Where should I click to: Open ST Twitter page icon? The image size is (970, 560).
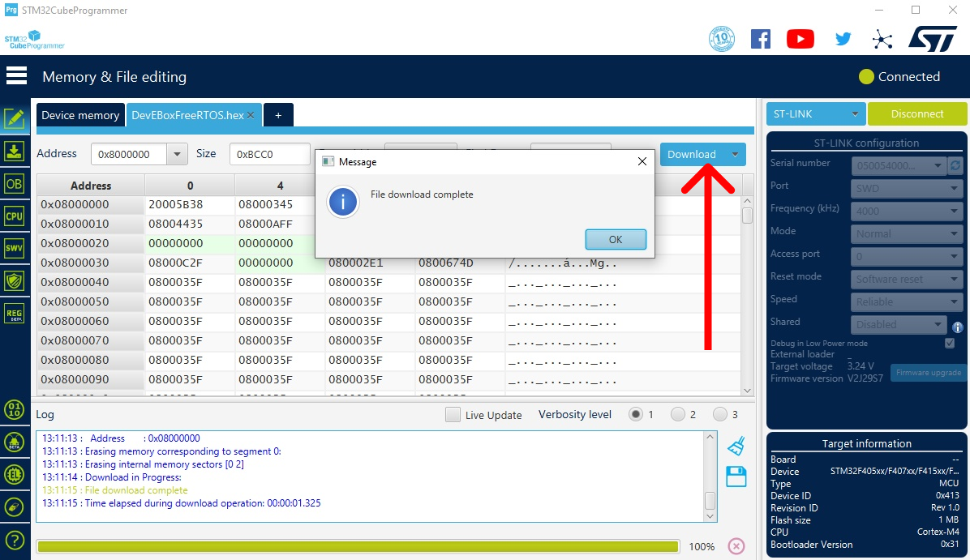(843, 39)
